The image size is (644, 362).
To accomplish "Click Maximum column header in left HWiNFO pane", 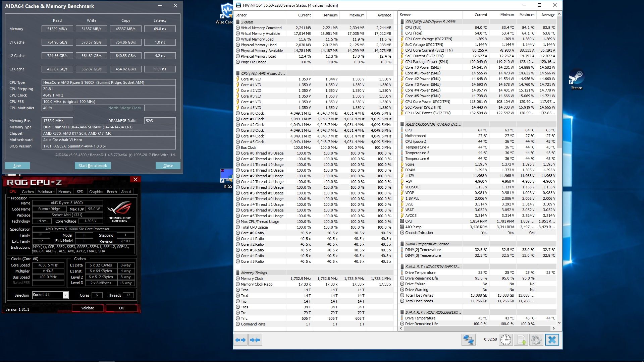I will [x=353, y=15].
